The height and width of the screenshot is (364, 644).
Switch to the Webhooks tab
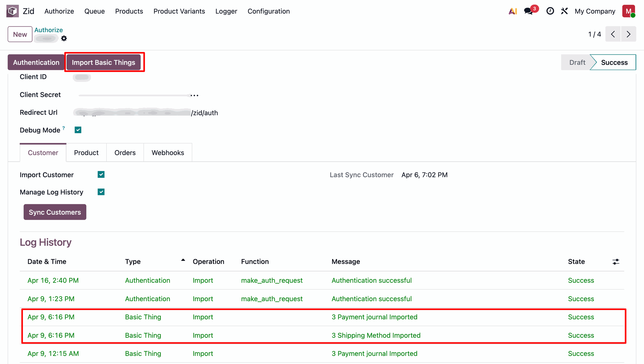168,153
